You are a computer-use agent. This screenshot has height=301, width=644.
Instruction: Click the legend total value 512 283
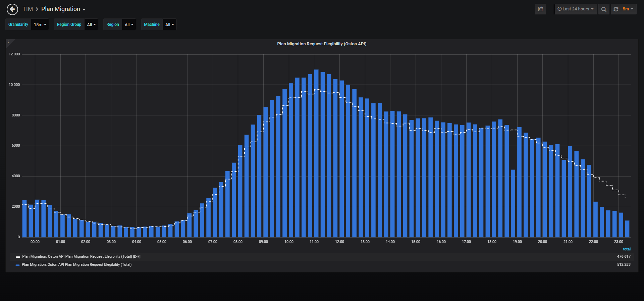tap(624, 265)
